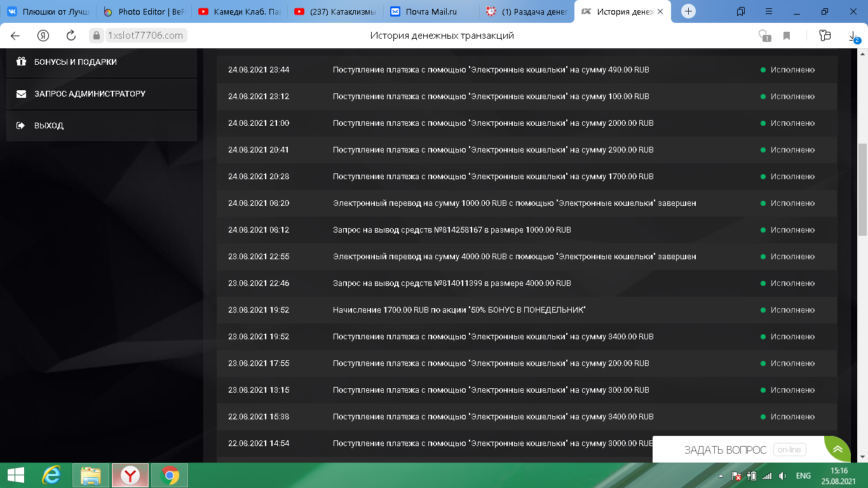
Task: Switch to the (1) Раздача денег tab
Action: tap(527, 11)
